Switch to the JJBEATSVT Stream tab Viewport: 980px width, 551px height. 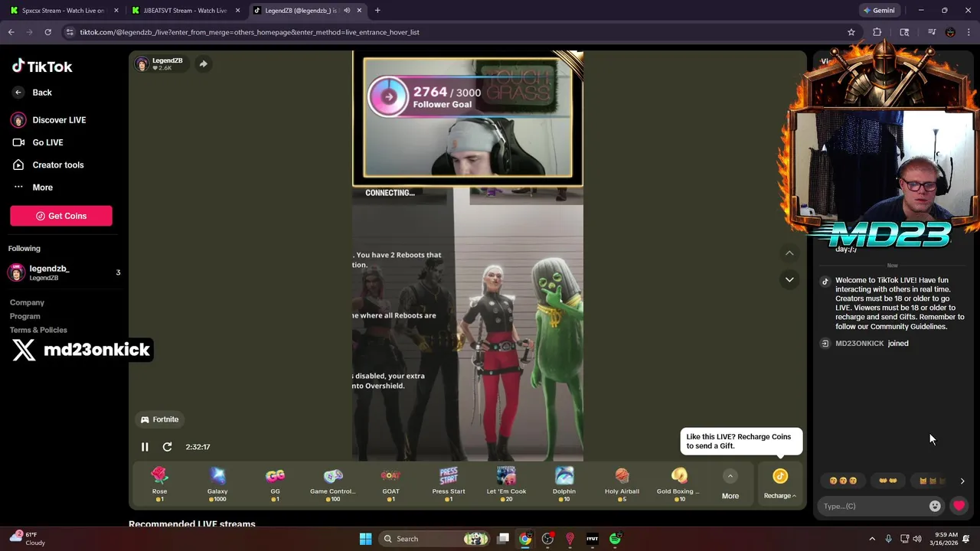185,11
